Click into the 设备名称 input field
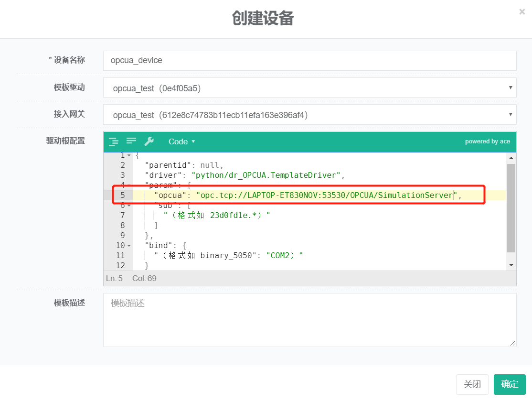This screenshot has width=532, height=402. 309,61
